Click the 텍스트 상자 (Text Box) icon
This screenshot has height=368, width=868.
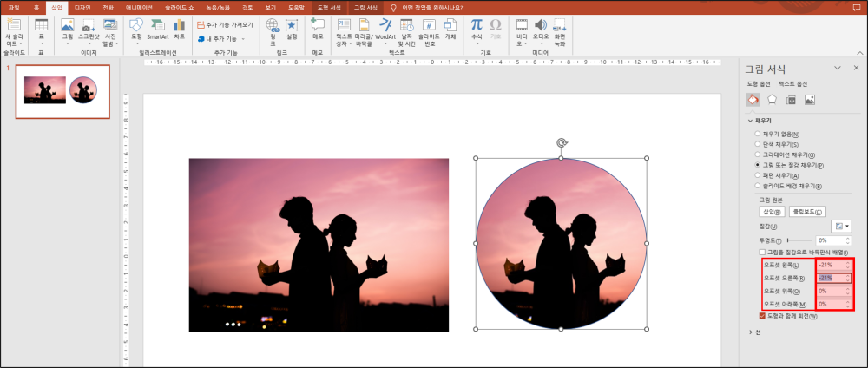pos(344,25)
